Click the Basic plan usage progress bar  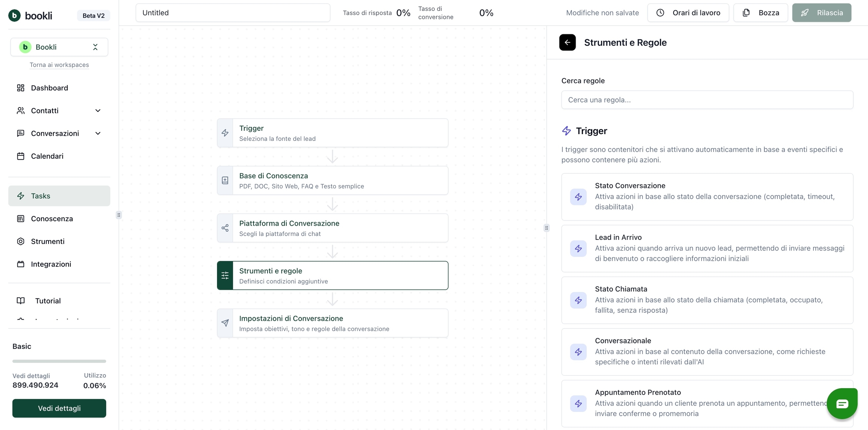(59, 361)
